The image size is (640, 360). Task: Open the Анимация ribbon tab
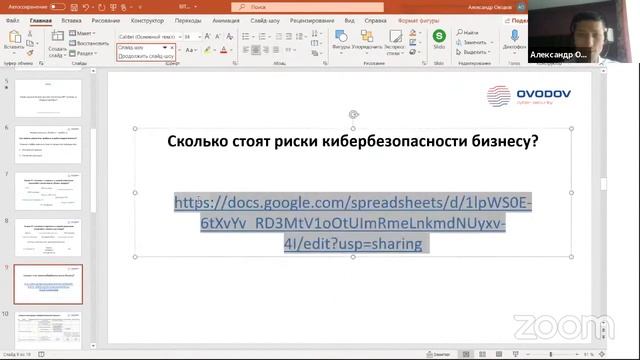coord(226,20)
